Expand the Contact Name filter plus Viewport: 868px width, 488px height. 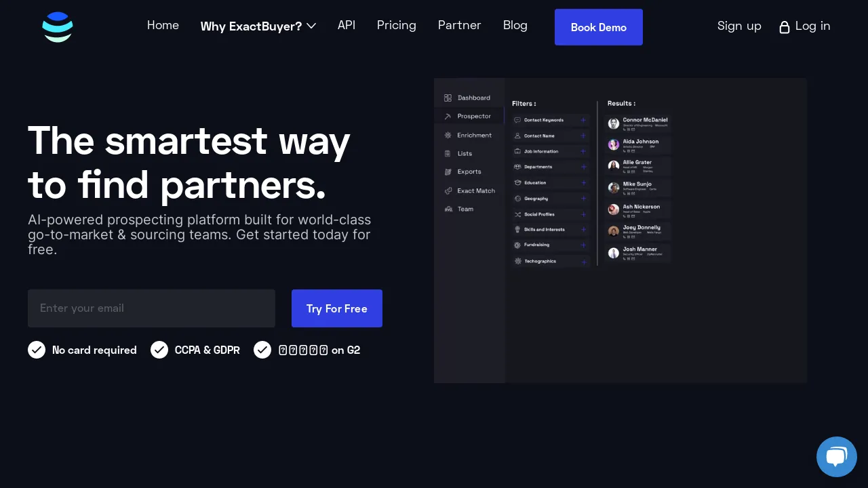583,136
